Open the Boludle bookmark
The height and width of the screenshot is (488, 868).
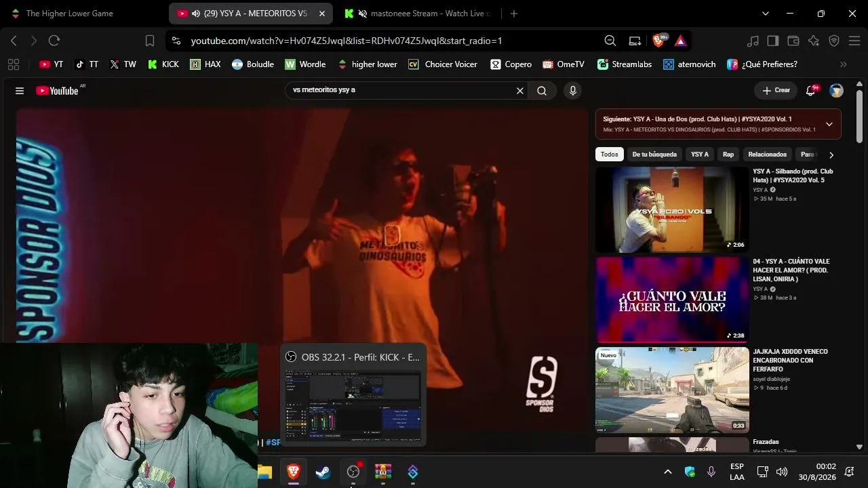[x=253, y=64]
